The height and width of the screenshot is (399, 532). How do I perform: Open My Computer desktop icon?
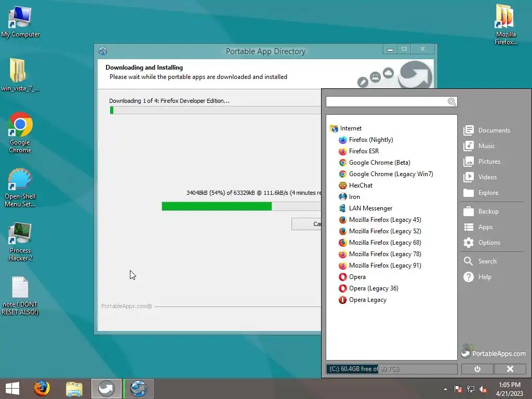pyautogui.click(x=20, y=21)
